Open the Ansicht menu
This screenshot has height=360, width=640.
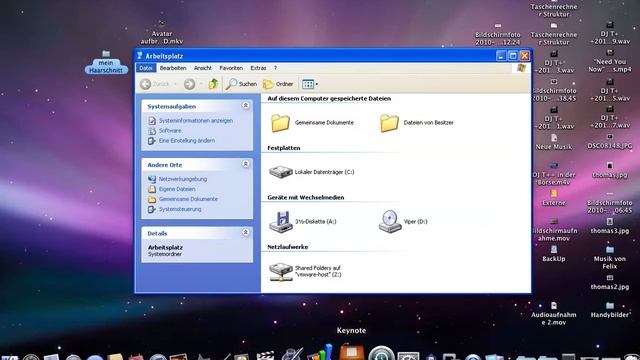pos(203,68)
